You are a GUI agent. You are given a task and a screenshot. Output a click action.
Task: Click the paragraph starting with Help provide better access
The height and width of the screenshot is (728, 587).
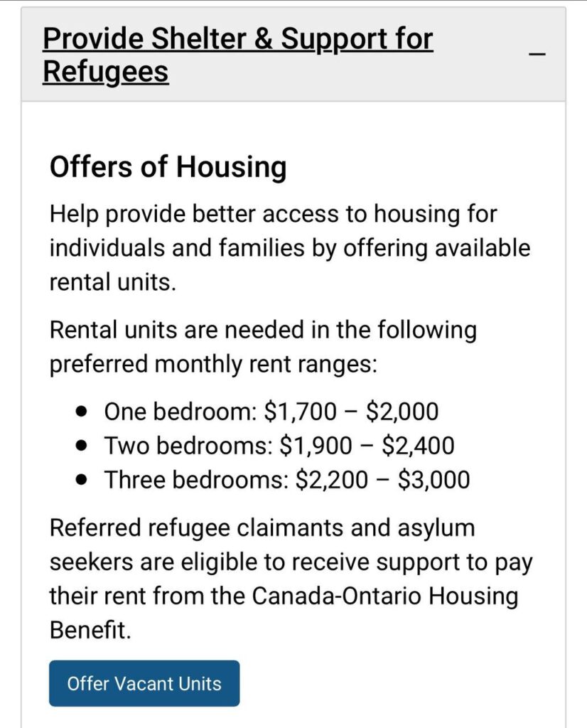click(289, 248)
